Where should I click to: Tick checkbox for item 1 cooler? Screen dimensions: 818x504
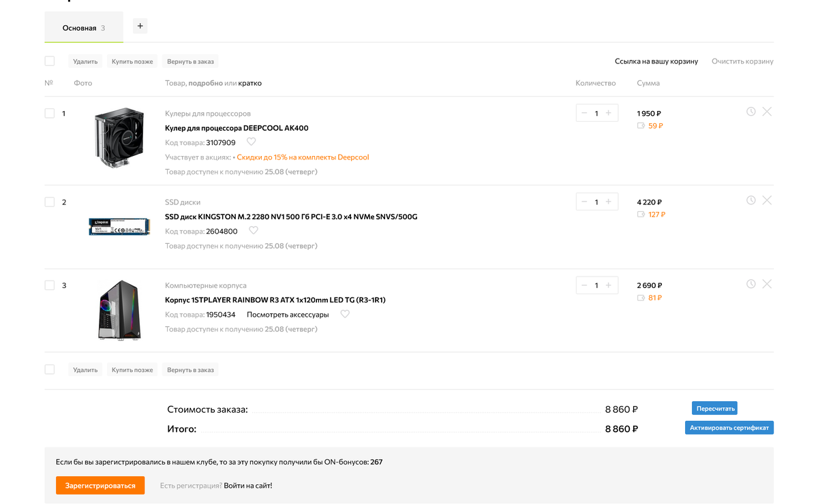(50, 114)
